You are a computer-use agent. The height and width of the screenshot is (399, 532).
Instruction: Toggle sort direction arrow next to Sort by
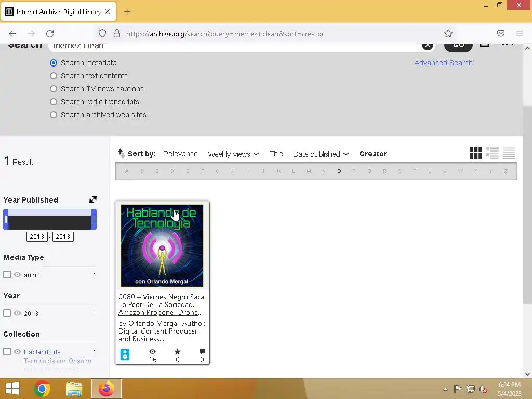tap(121, 153)
